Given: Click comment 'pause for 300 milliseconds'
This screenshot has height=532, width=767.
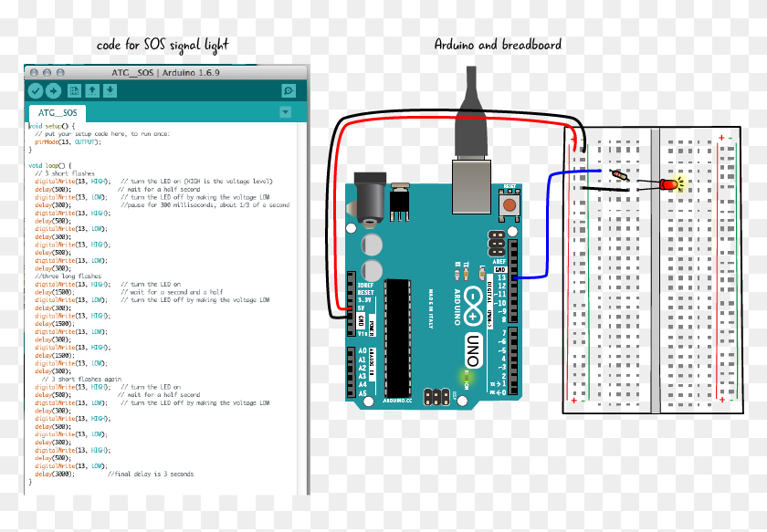Looking at the screenshot, I should [x=205, y=205].
